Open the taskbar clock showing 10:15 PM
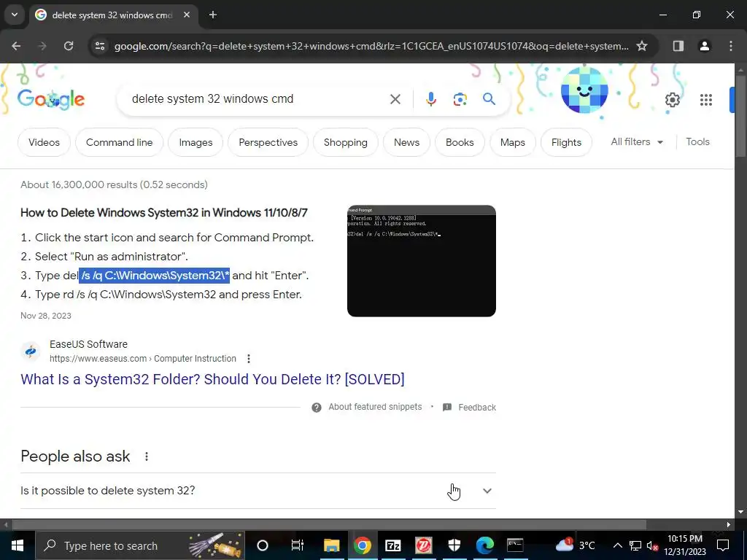 coord(685,545)
